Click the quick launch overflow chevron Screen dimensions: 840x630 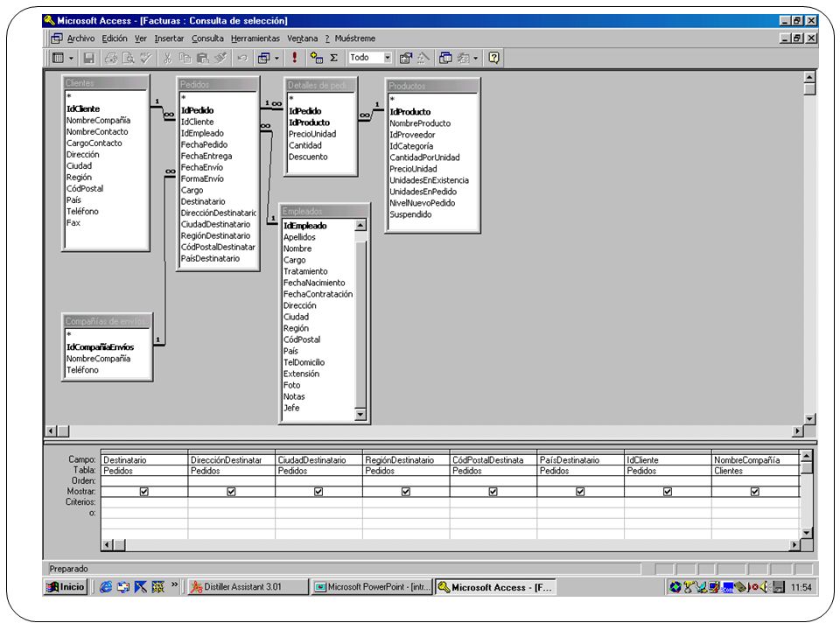coord(175,584)
